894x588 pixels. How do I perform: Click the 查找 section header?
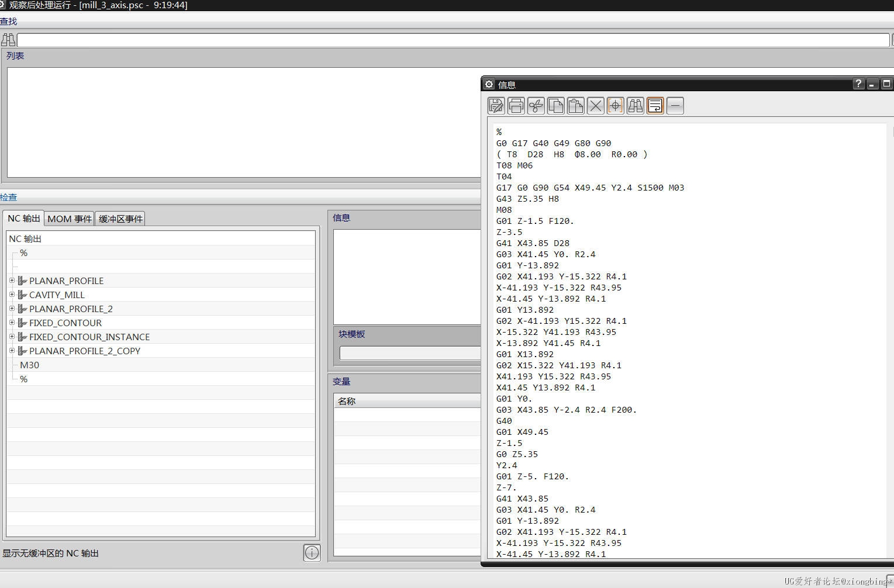coord(9,22)
